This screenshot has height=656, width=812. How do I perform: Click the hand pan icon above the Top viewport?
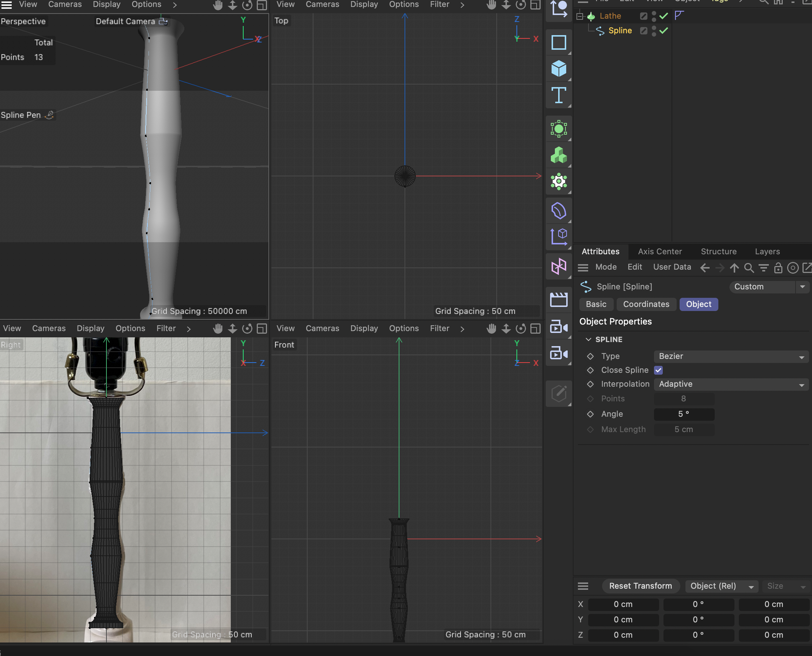point(491,5)
